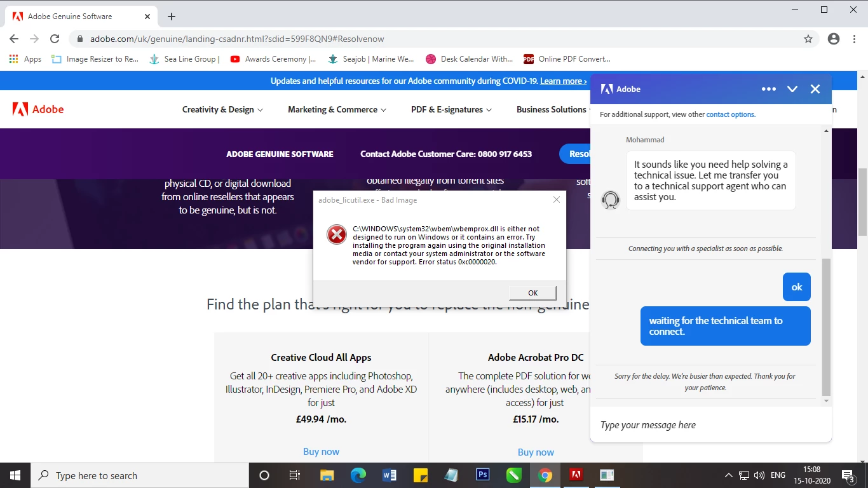Click Buy now under Creative Cloud All Apps
Screen dimensions: 868x488
pyautogui.click(x=321, y=452)
